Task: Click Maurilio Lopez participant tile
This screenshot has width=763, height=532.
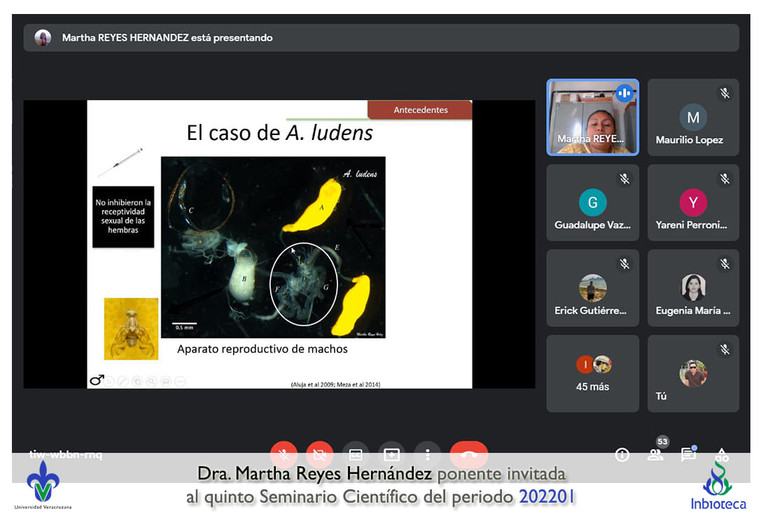Action: coord(693,117)
